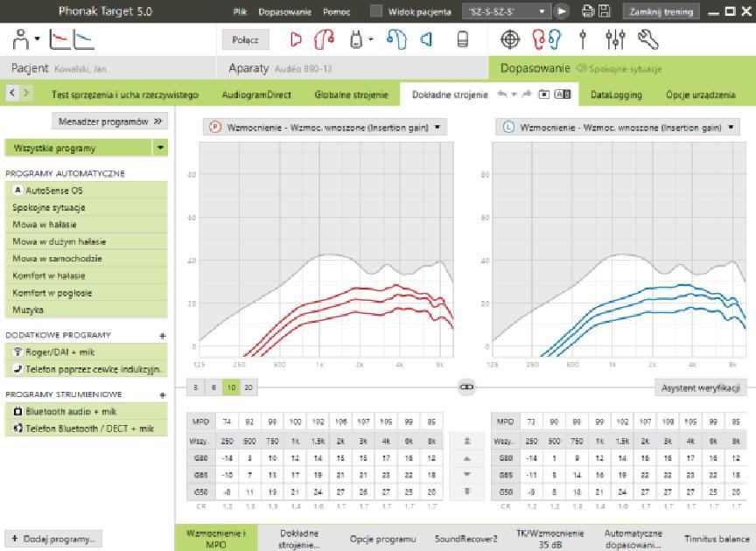Click the single slider tuning icon
The height and width of the screenshot is (551, 756).
point(583,39)
